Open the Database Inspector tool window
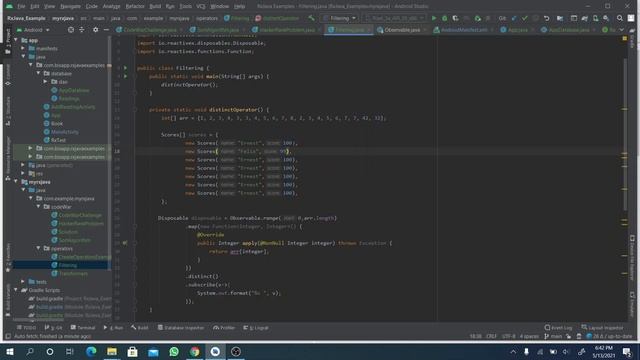 point(181,327)
